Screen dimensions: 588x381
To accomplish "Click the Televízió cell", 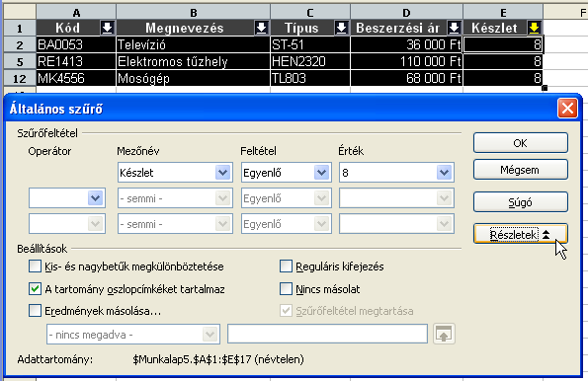I will pos(194,45).
